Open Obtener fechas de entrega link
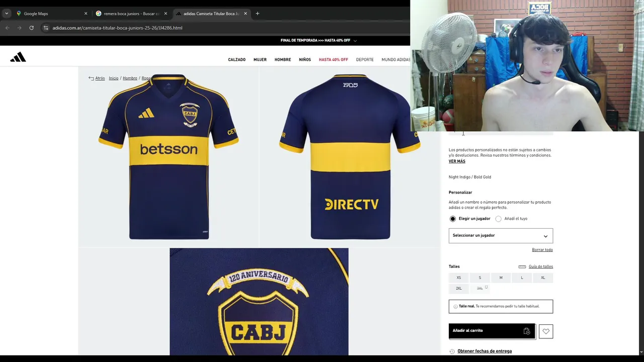644x362 pixels. 485,351
